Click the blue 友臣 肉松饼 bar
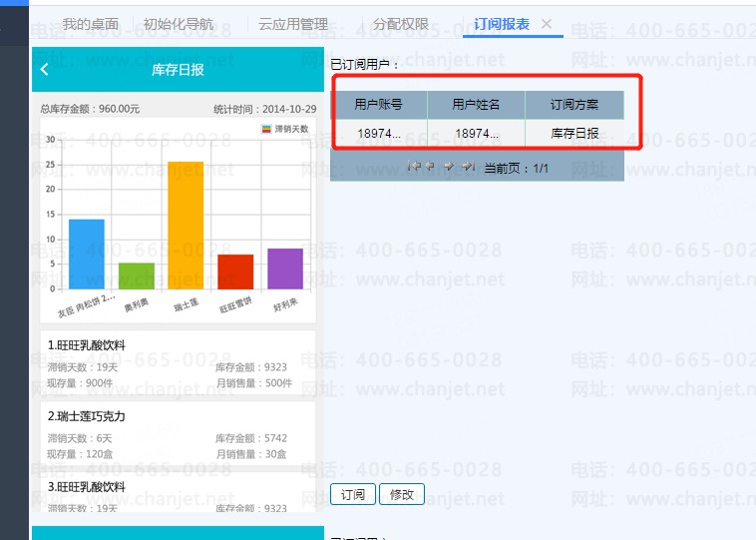756x540 pixels. (x=86, y=254)
